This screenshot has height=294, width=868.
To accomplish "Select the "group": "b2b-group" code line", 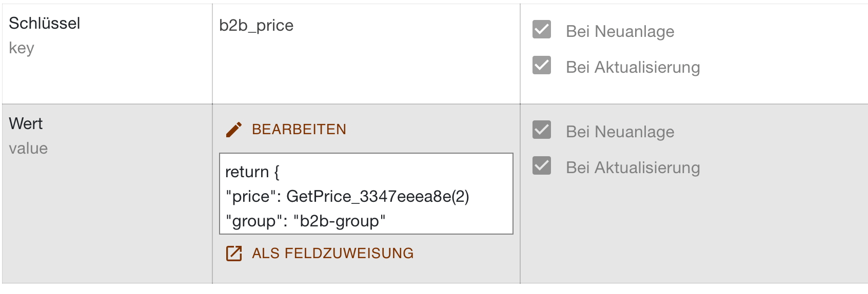I will coord(306,221).
